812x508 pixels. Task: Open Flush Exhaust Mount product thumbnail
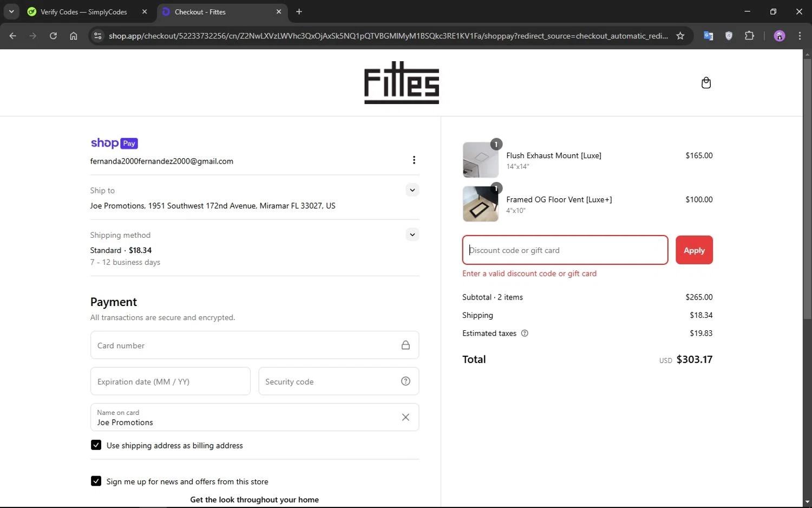point(481,160)
